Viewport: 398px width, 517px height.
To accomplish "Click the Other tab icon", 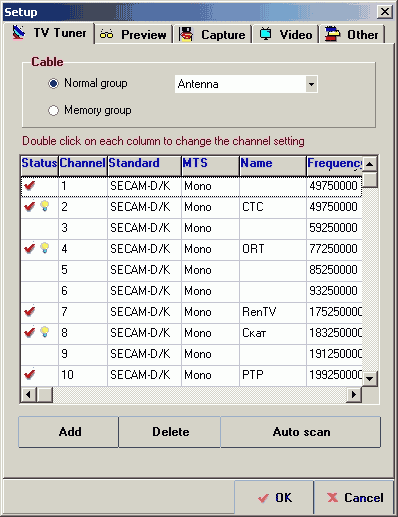I will (332, 34).
